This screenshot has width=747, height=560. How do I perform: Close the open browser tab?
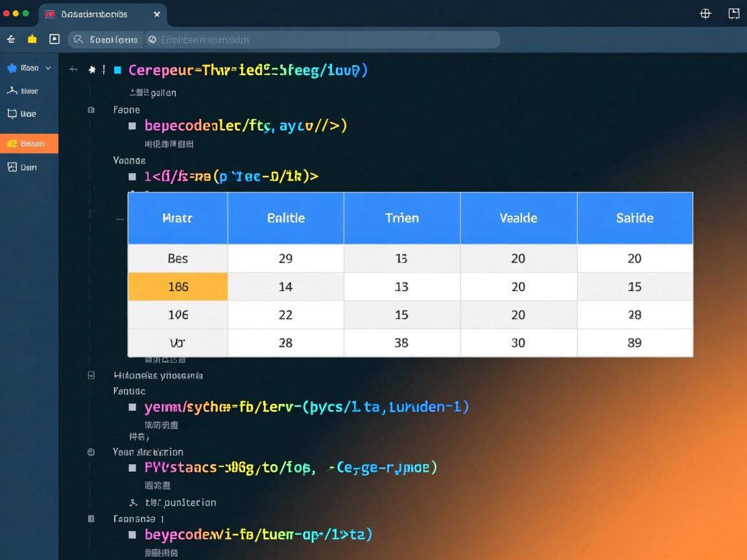[157, 14]
